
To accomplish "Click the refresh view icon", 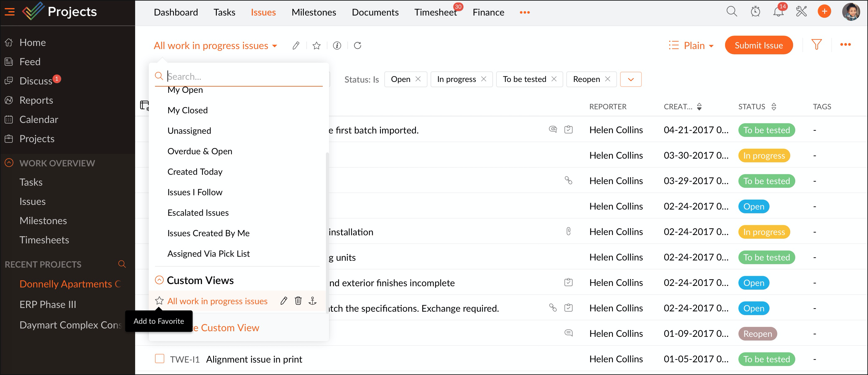I will [358, 45].
